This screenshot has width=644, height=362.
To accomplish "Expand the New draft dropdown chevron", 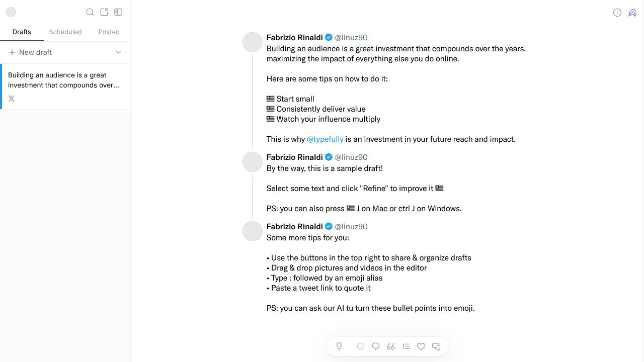I will click(x=118, y=52).
